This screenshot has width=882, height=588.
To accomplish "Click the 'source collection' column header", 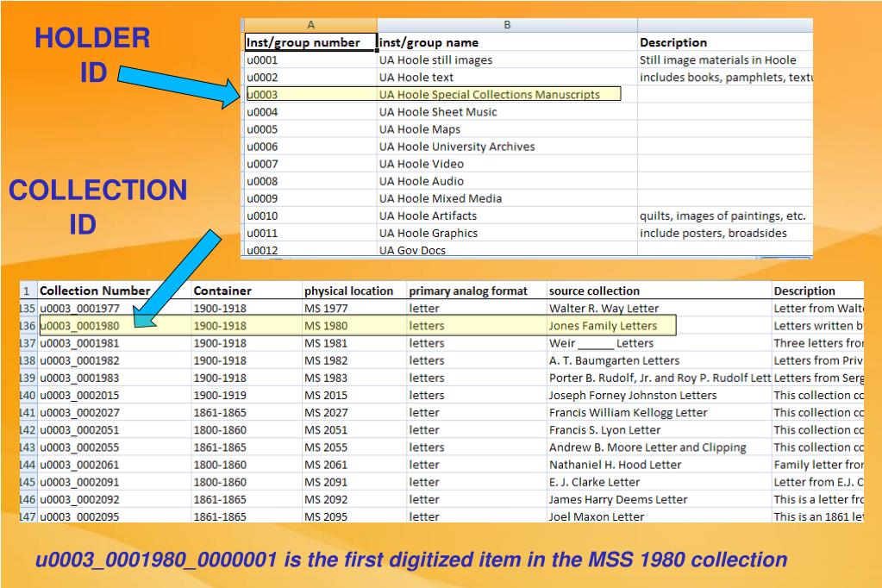I will click(x=660, y=291).
